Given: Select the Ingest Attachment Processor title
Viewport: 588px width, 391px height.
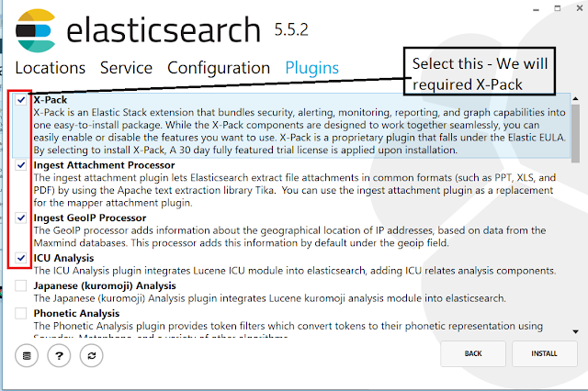Looking at the screenshot, I should 104,165.
